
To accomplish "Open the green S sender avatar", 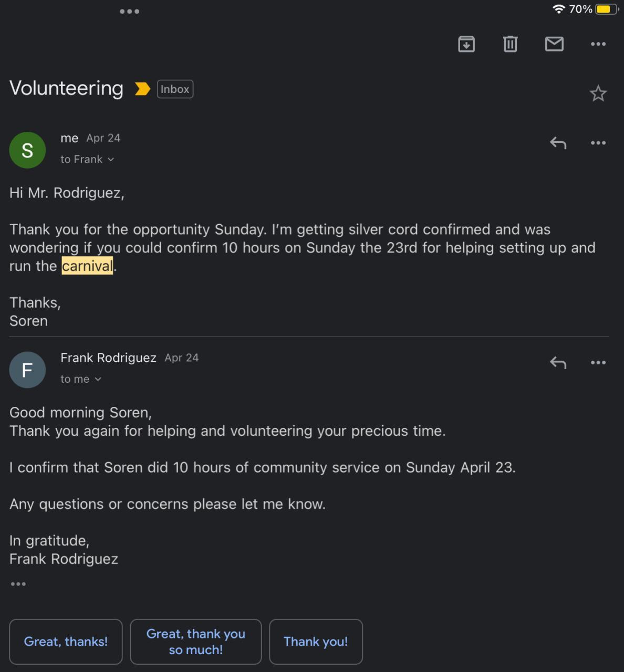I will pyautogui.click(x=27, y=150).
